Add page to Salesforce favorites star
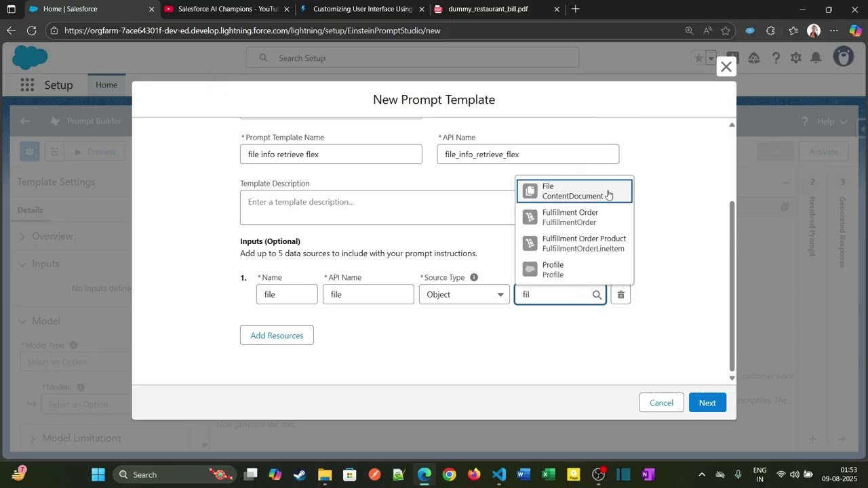The width and height of the screenshot is (868, 488). pos(698,58)
